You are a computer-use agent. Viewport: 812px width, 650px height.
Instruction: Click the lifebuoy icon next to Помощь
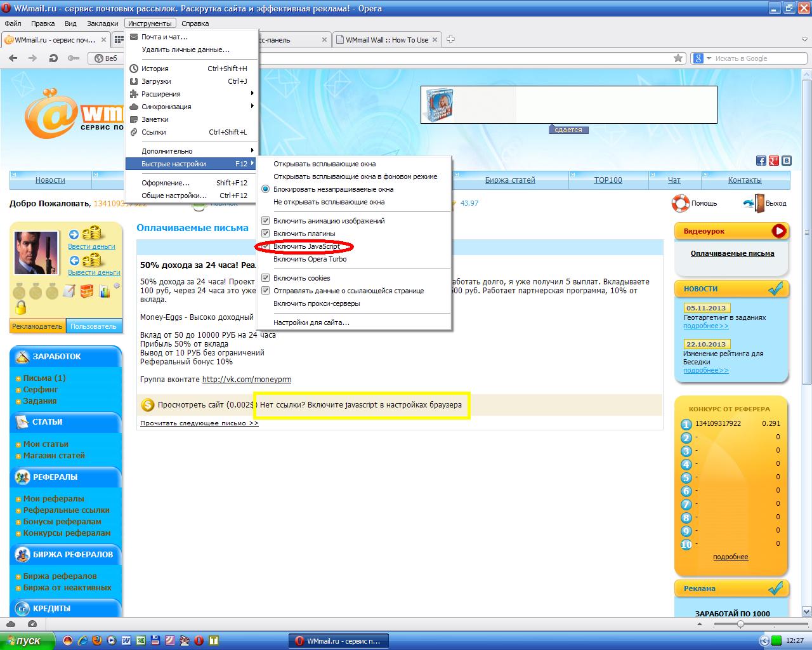tap(680, 203)
